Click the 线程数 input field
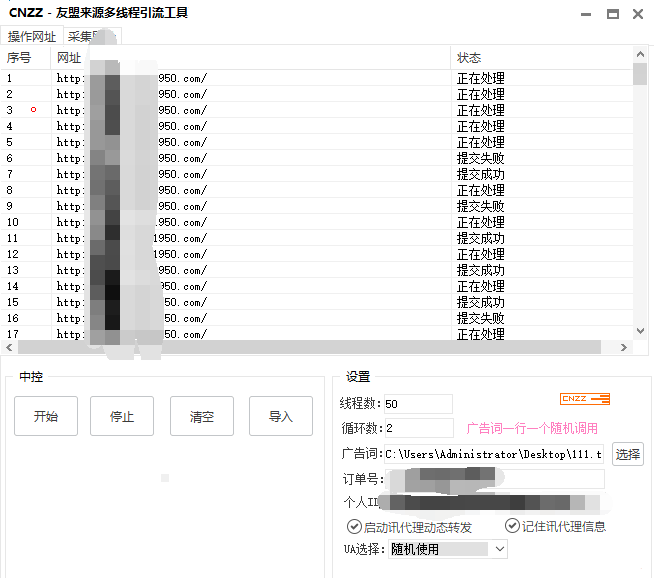Image resolution: width=654 pixels, height=578 pixels. click(x=418, y=404)
